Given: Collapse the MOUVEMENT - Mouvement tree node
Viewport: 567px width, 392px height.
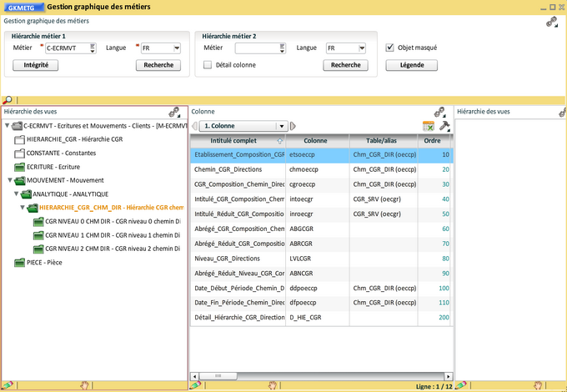Looking at the screenshot, I should [x=10, y=179].
